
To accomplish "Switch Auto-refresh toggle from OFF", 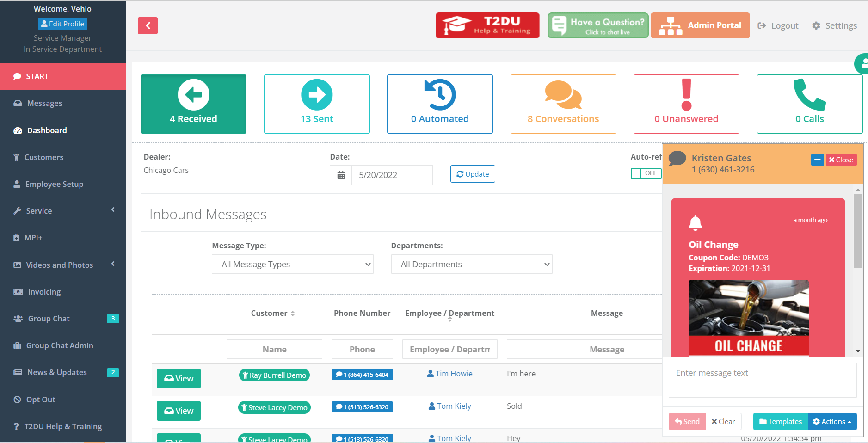I will (646, 173).
